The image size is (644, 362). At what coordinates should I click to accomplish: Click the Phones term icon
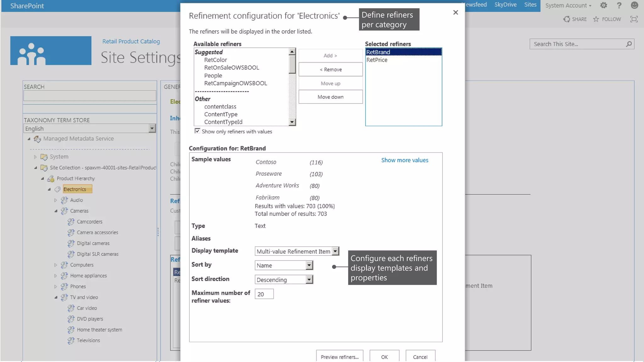point(64,287)
